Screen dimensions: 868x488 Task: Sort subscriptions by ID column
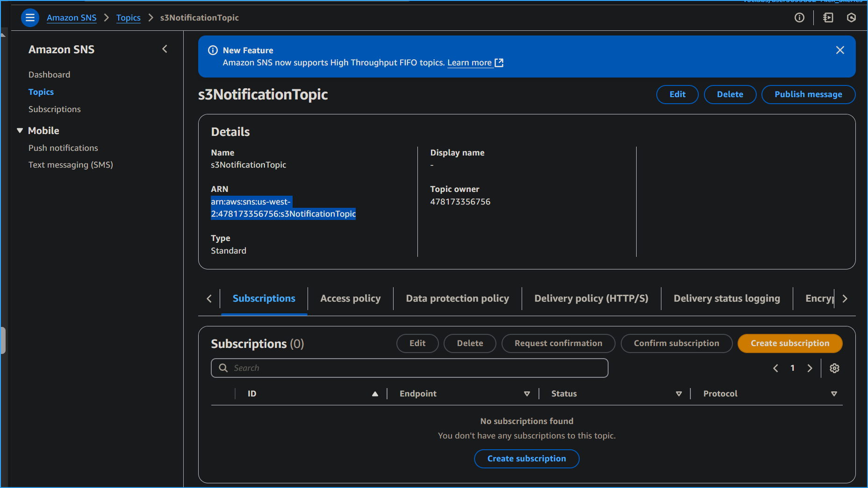[374, 394]
